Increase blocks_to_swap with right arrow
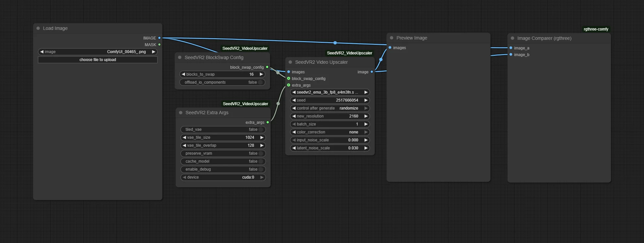Image resolution: width=644 pixels, height=243 pixels. (261, 74)
